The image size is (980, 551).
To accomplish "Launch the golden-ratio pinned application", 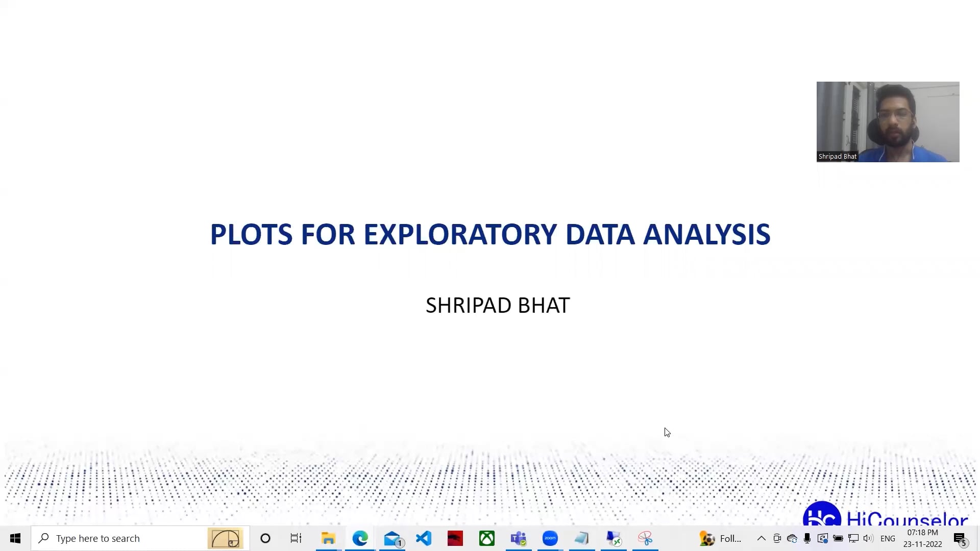I will pyautogui.click(x=226, y=538).
